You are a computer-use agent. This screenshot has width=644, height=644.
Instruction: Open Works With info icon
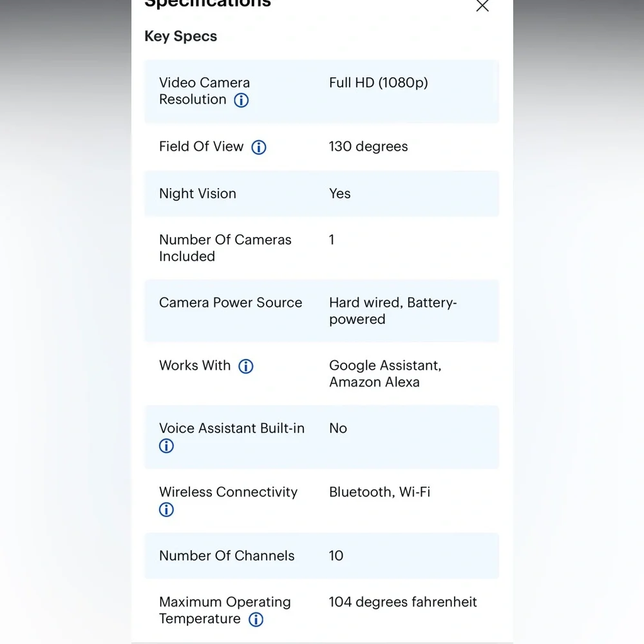coord(246,366)
